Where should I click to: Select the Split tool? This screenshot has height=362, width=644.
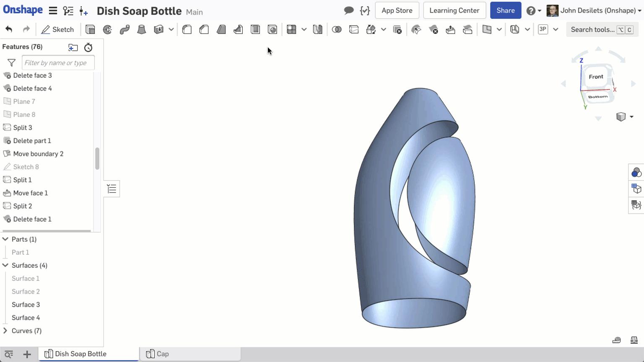[x=354, y=29]
